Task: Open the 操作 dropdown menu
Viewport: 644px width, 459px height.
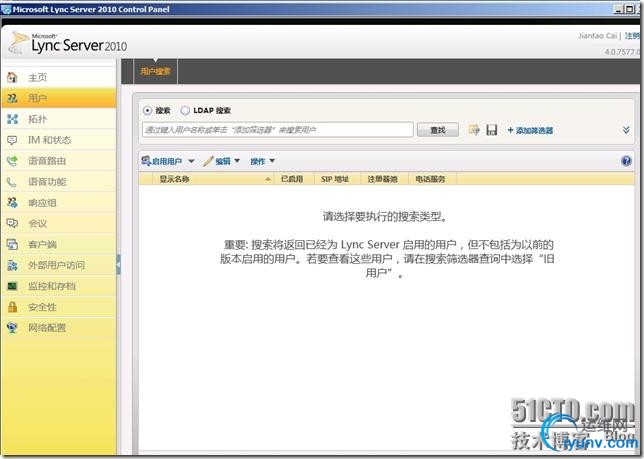Action: (262, 161)
